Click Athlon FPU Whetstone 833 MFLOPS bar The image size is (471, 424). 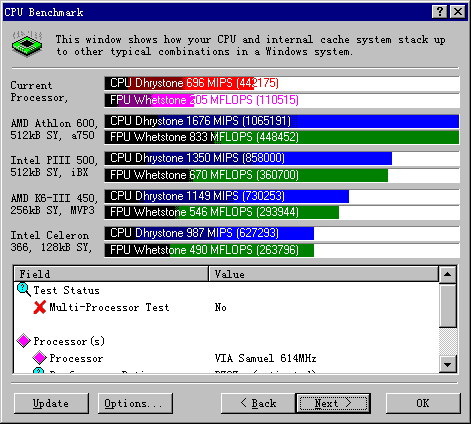click(282, 137)
